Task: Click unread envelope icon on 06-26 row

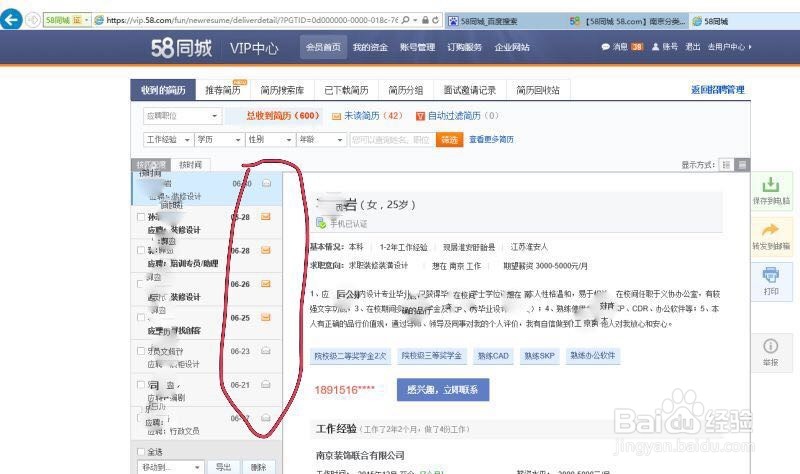Action: [265, 284]
